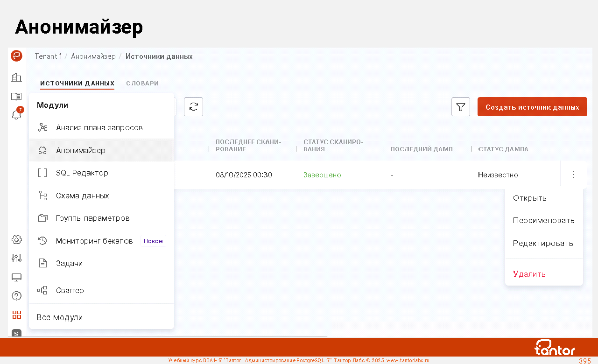Select Анализ плана запросов module
The width and height of the screenshot is (598, 364).
99,127
